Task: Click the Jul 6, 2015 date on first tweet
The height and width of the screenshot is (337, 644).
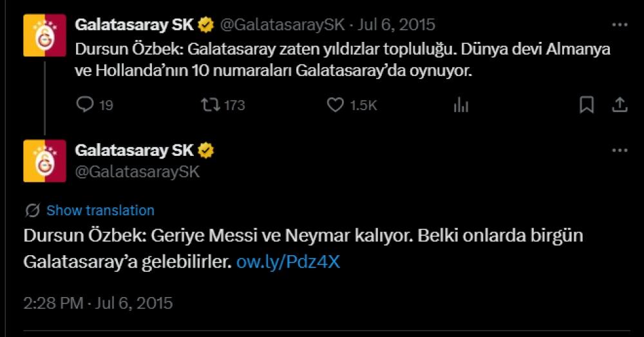Action: [398, 25]
